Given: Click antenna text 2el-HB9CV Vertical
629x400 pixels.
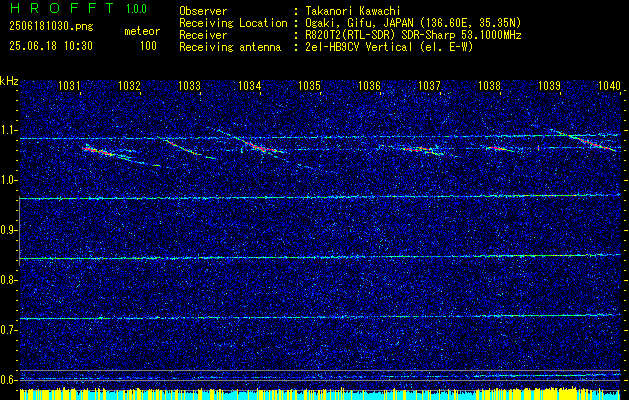Looking at the screenshot, I should coord(358,47).
